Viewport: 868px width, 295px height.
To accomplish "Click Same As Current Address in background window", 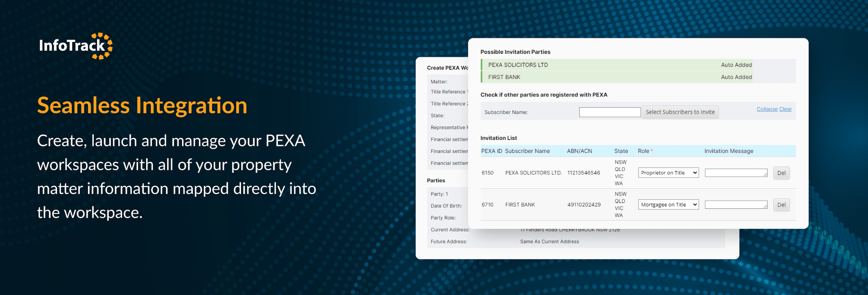I will 549,242.
